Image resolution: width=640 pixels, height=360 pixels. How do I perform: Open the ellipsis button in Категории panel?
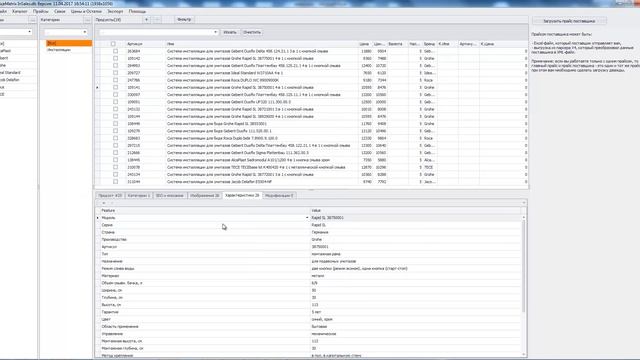pos(87,20)
